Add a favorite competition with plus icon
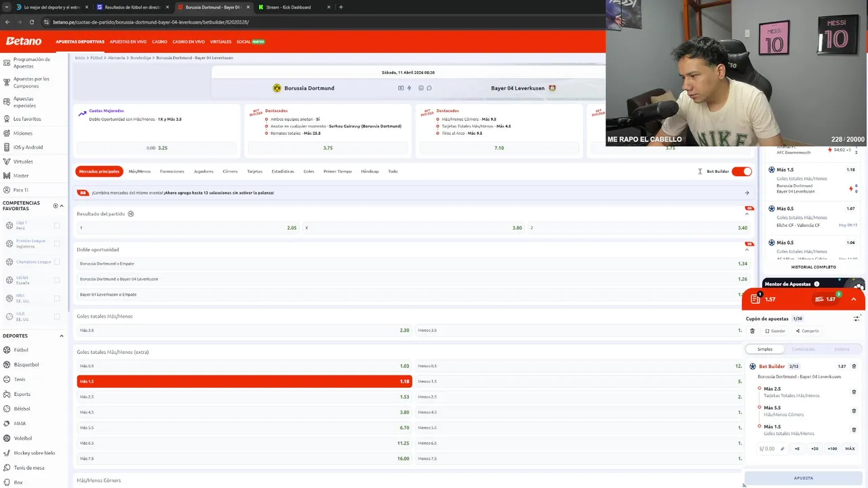Image resolution: width=868 pixels, height=488 pixels. pyautogui.click(x=56, y=205)
